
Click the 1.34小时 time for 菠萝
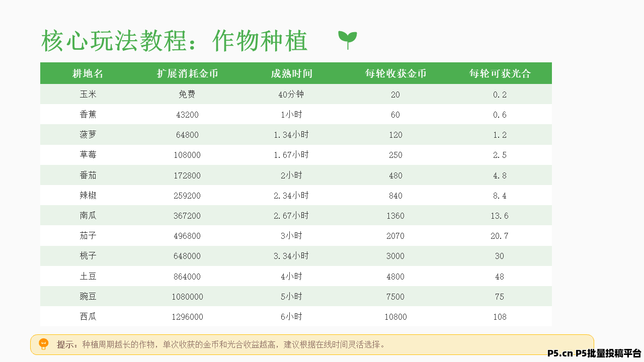coord(291,135)
